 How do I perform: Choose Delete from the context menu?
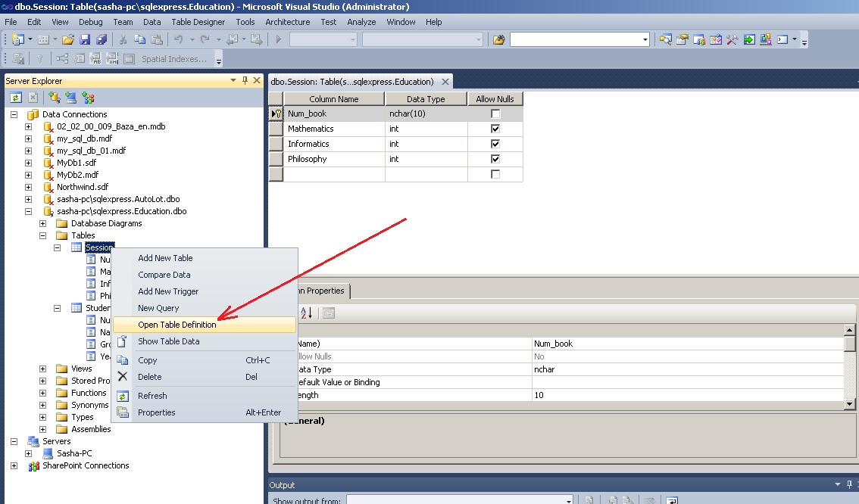204,377
